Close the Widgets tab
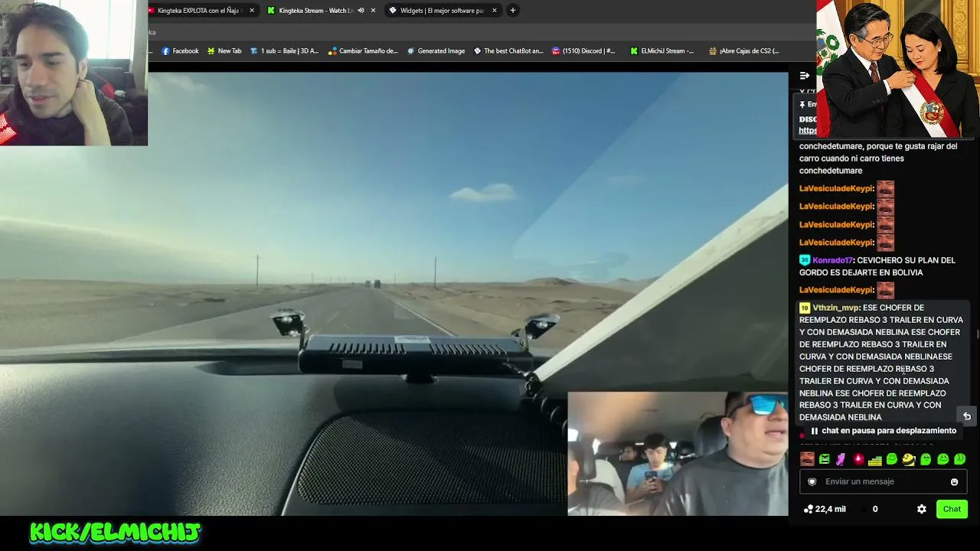Screen dimensions: 980x551 point(495,11)
